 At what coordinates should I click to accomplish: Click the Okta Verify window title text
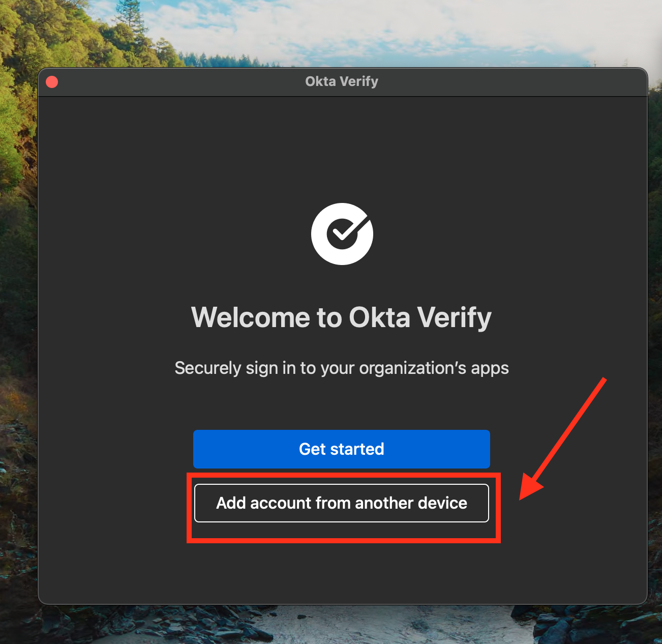point(342,81)
